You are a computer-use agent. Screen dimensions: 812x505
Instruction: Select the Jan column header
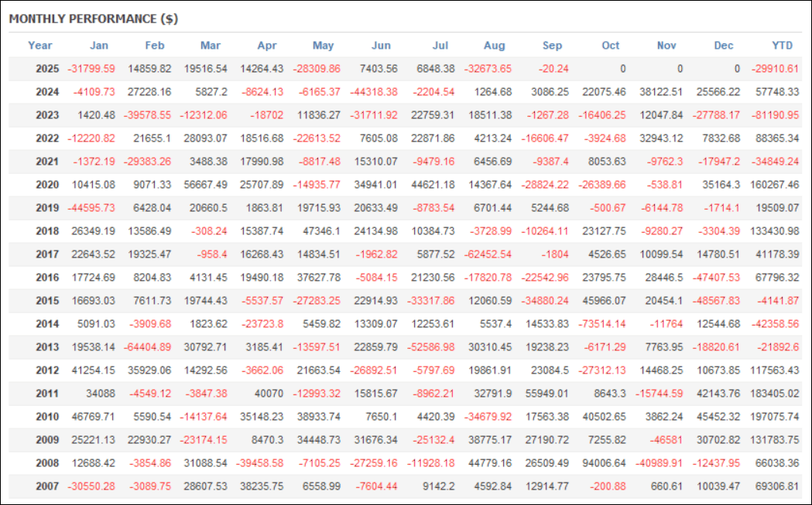[x=99, y=45]
